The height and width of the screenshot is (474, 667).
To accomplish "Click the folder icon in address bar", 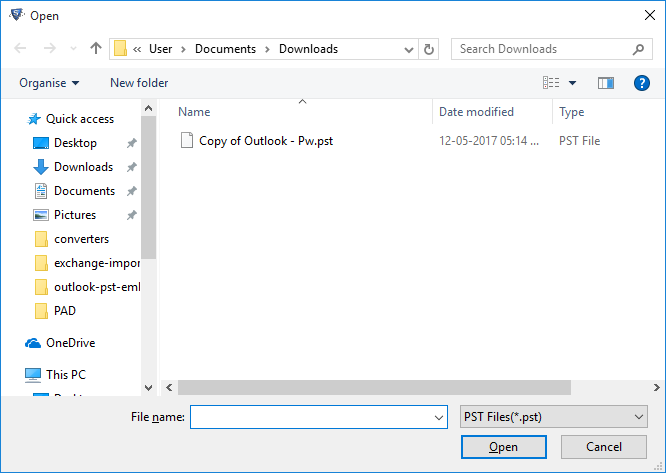I will click(x=120, y=49).
